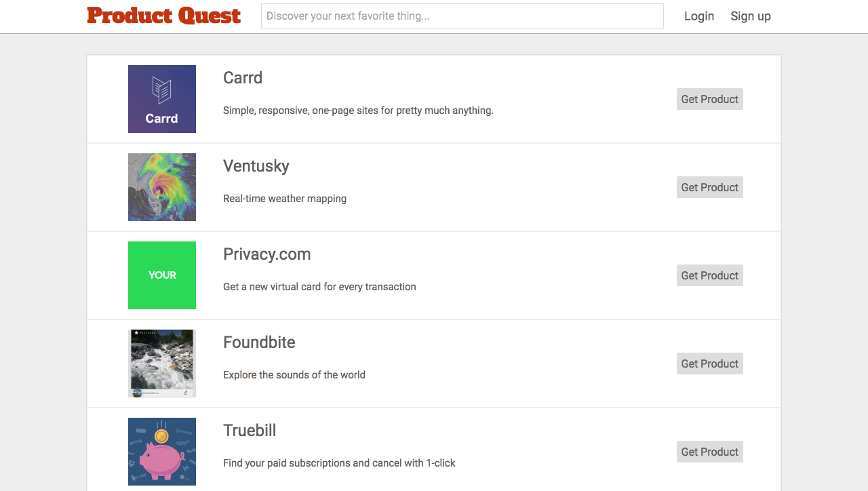The width and height of the screenshot is (868, 491).
Task: Select the Privacy.com title link
Action: (x=267, y=254)
